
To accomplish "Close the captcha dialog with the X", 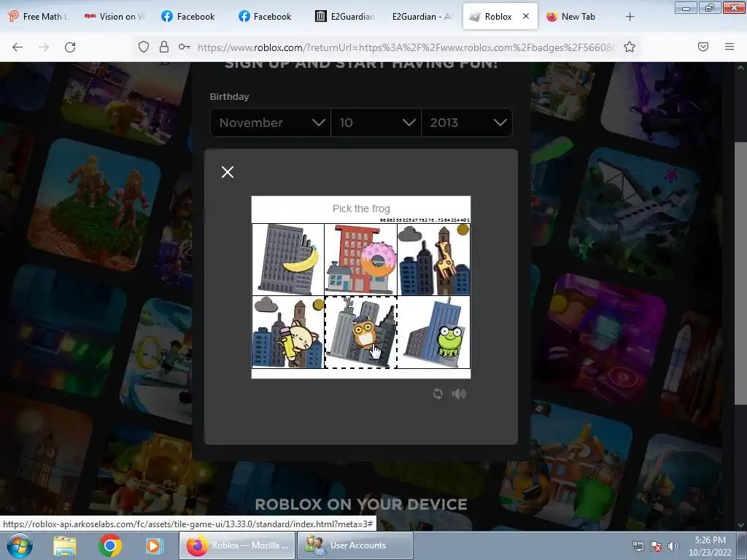I will [x=228, y=172].
